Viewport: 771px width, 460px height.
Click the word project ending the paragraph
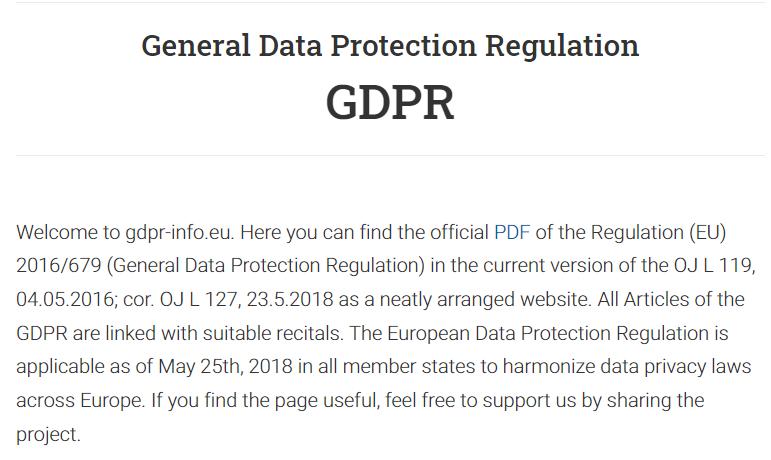point(46,435)
